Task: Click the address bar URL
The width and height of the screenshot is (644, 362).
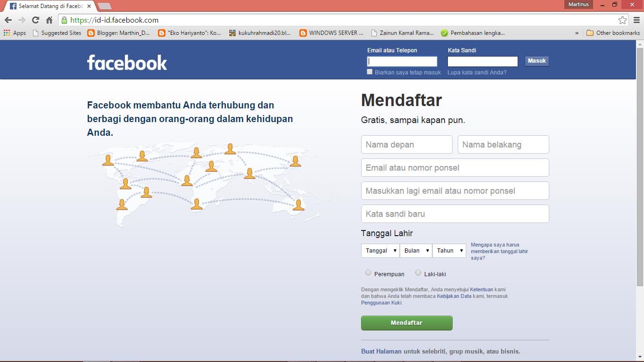Action: [115, 20]
